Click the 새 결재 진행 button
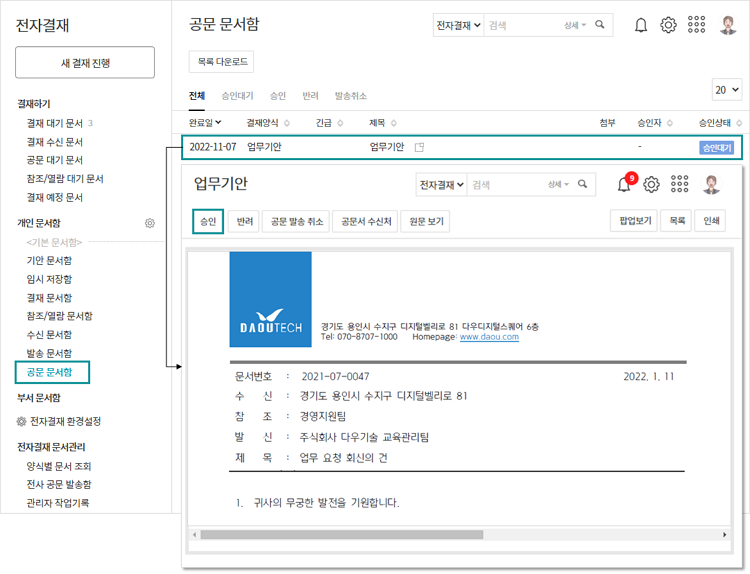Image resolution: width=750 pixels, height=574 pixels. coord(85,62)
